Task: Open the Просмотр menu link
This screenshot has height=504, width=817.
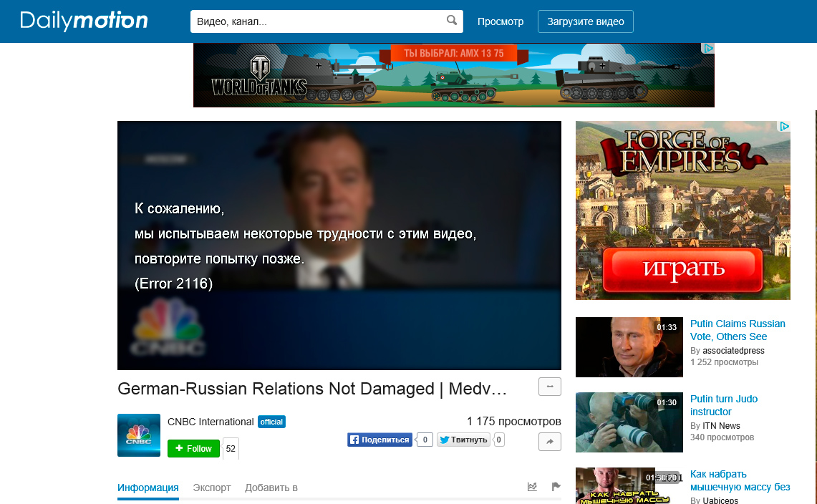Action: pos(501,22)
